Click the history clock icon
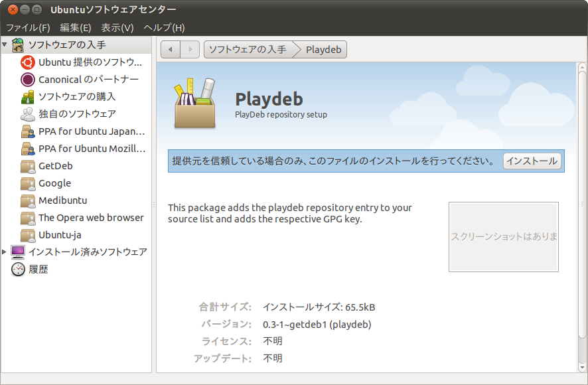 coord(18,269)
